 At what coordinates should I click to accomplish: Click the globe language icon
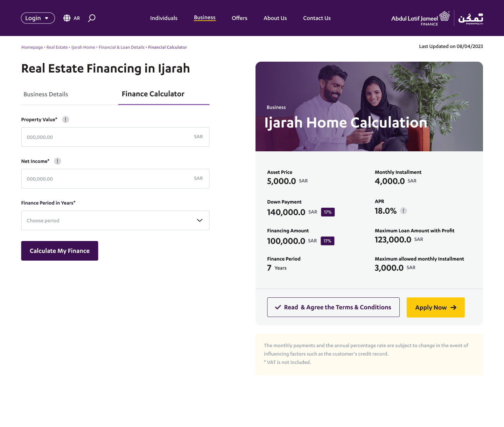click(x=67, y=18)
